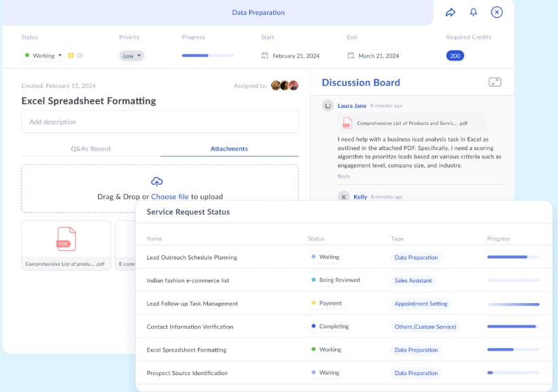Image resolution: width=558 pixels, height=392 pixels.
Task: Click the Payment status badge
Action: pyautogui.click(x=326, y=303)
